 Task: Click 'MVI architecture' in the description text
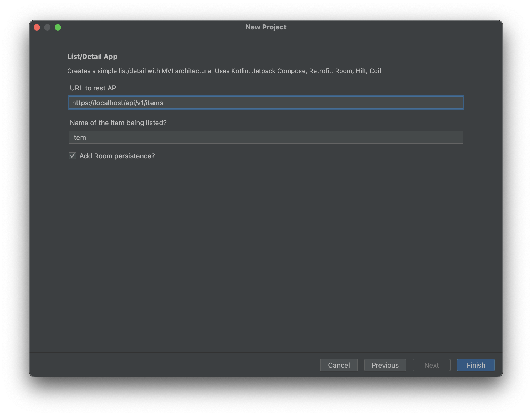(187, 71)
